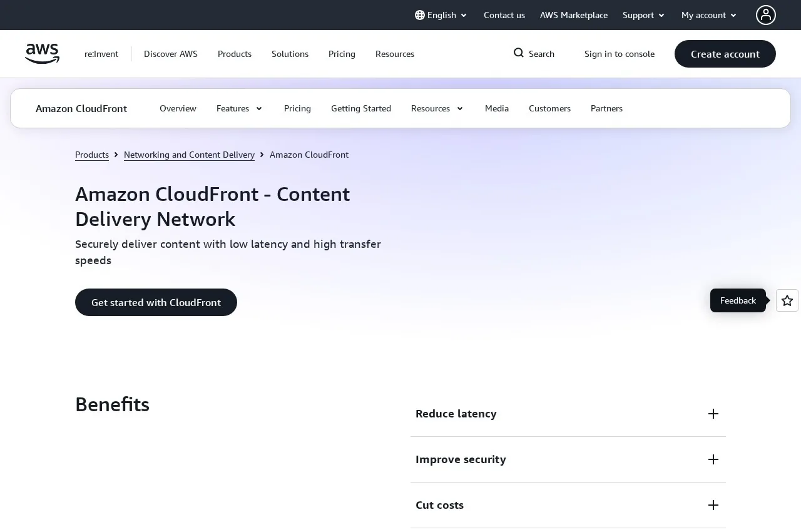Click the search magnifier icon

point(519,53)
